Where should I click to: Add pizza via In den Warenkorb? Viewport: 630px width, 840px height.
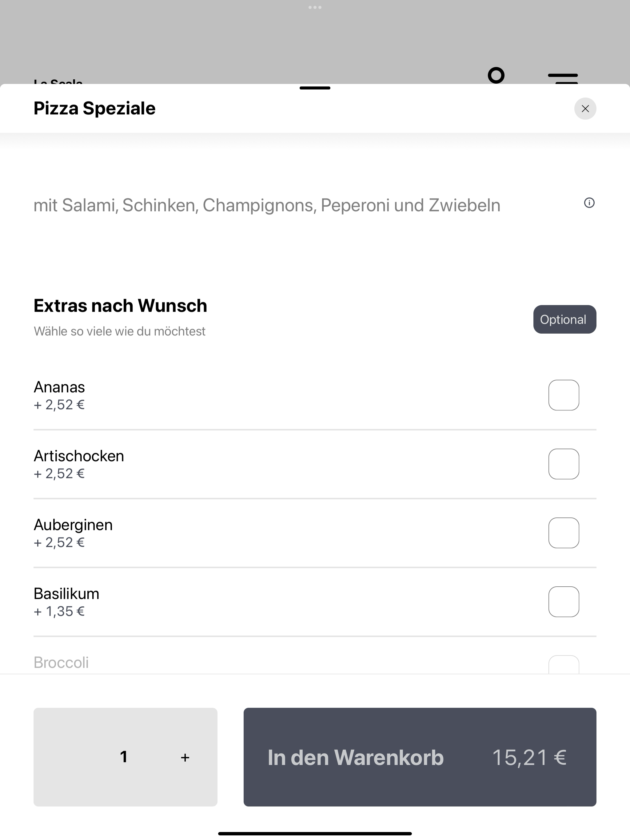click(420, 757)
